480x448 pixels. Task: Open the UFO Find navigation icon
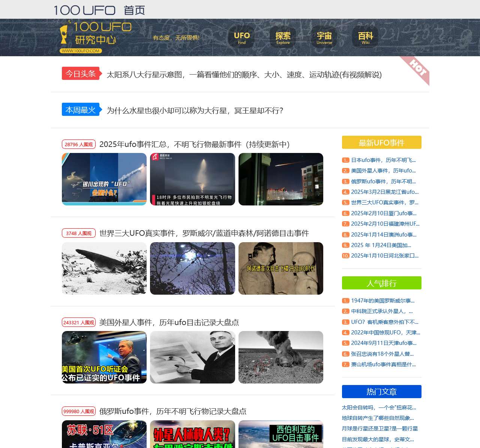click(x=241, y=37)
